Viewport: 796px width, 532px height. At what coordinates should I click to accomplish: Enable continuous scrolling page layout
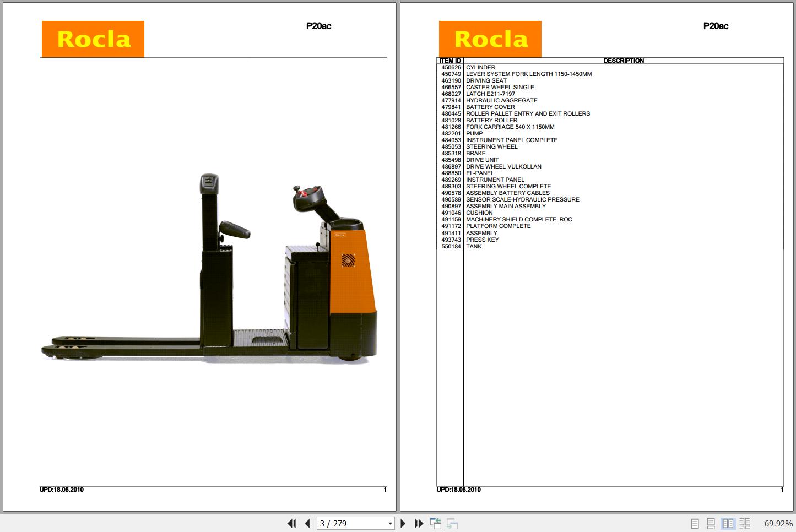[711, 523]
